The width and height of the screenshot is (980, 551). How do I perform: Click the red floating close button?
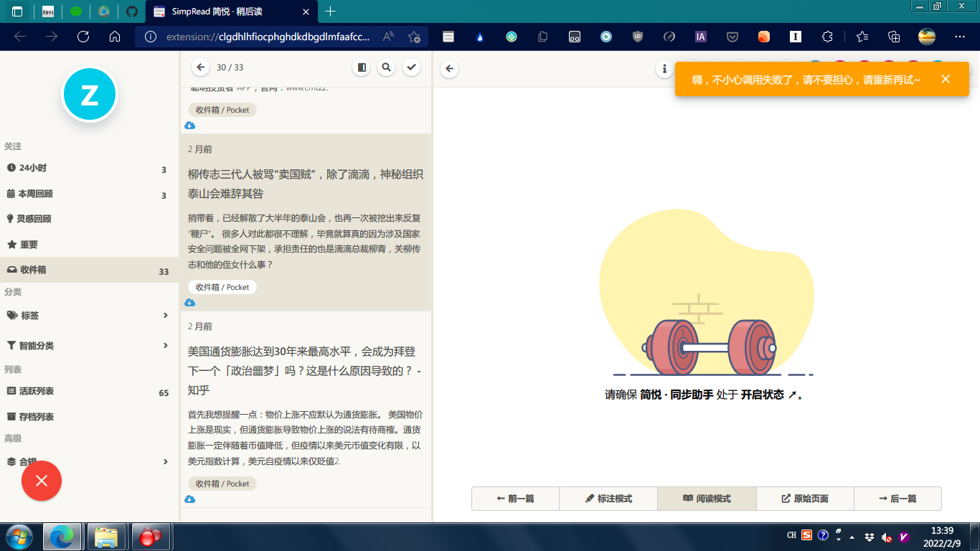pyautogui.click(x=42, y=481)
